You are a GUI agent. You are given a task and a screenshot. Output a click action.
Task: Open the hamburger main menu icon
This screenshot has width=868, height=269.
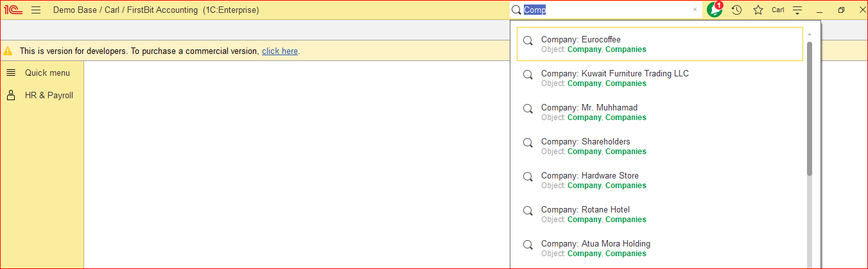coord(36,10)
